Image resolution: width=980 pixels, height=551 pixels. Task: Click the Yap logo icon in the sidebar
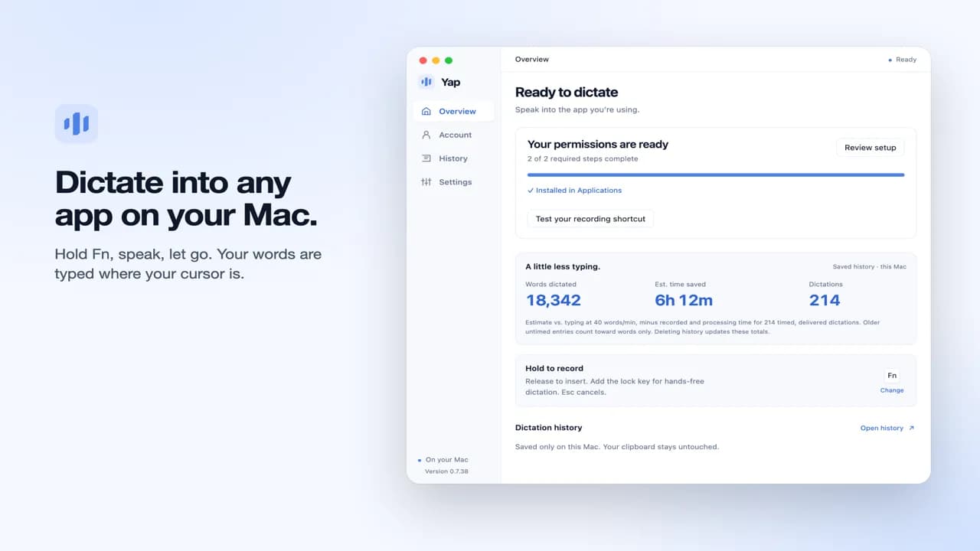[x=426, y=82]
